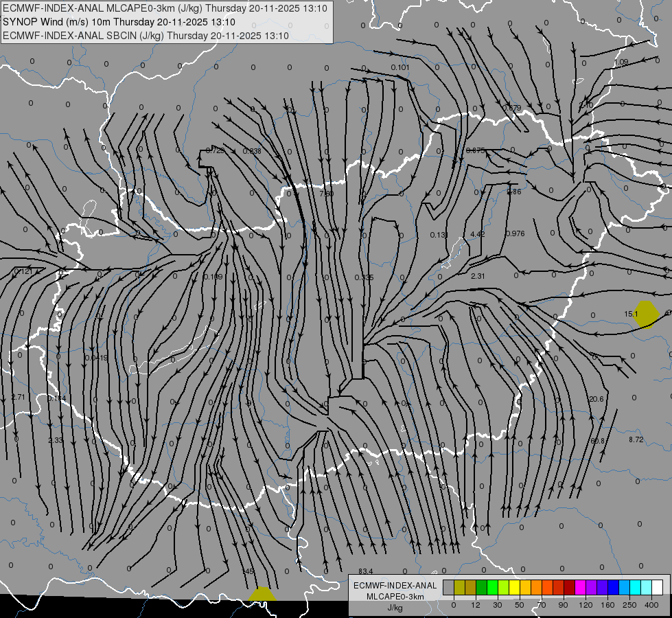Click the legend tick label 250
This screenshot has width=672, height=618.
click(629, 605)
